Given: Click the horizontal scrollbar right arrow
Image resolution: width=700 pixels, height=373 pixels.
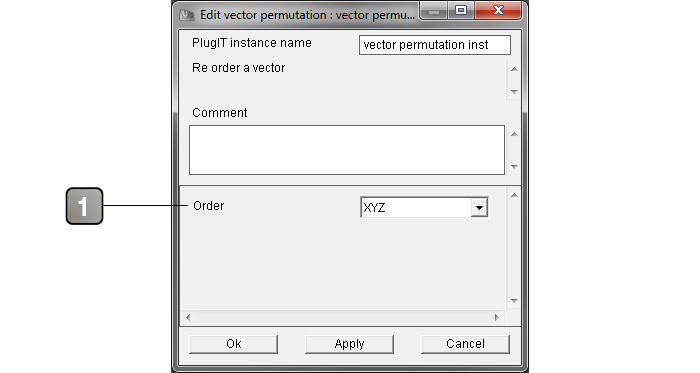Looking at the screenshot, I should coord(496,317).
